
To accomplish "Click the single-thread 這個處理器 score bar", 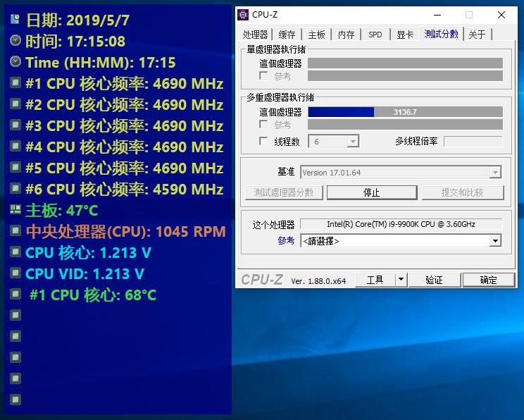I will (405, 63).
